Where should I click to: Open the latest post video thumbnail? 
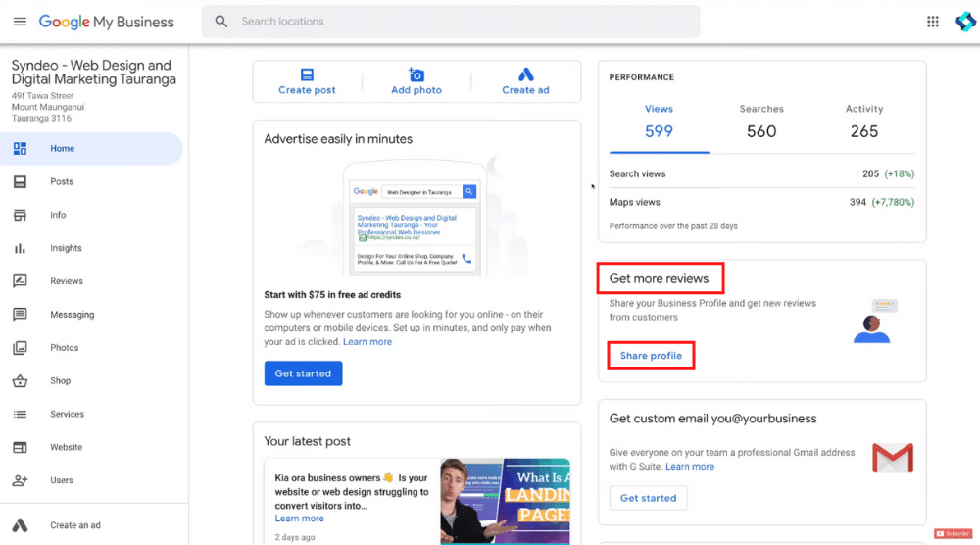pos(505,502)
